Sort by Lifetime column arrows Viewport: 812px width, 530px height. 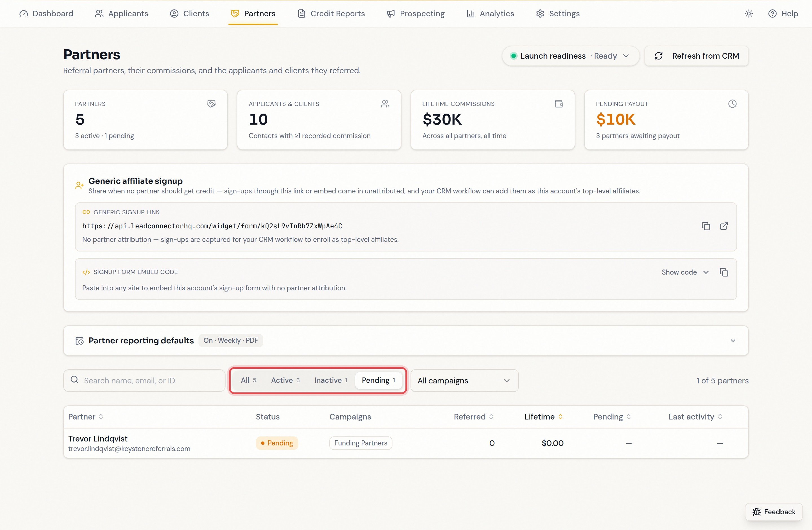click(x=561, y=417)
